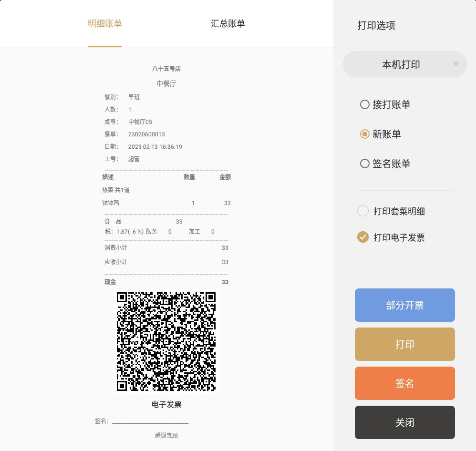Click the 感谢惠顾 footer text
This screenshot has height=451, width=476.
(166, 435)
